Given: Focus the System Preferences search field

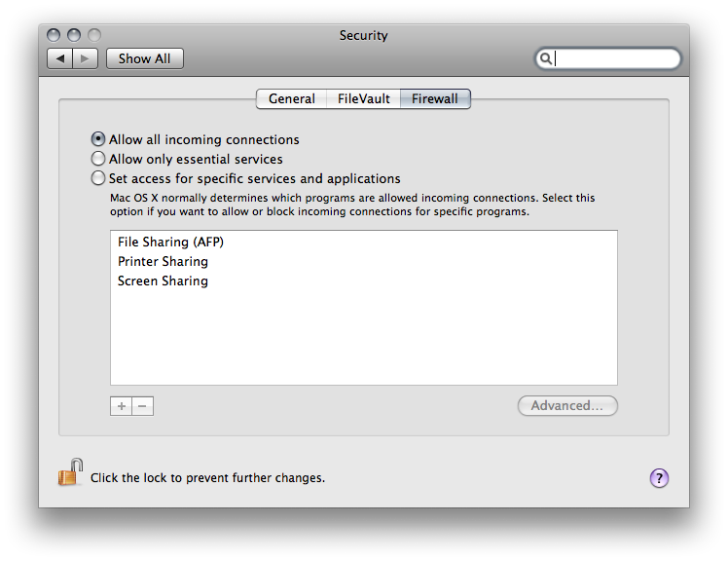Looking at the screenshot, I should point(608,58).
